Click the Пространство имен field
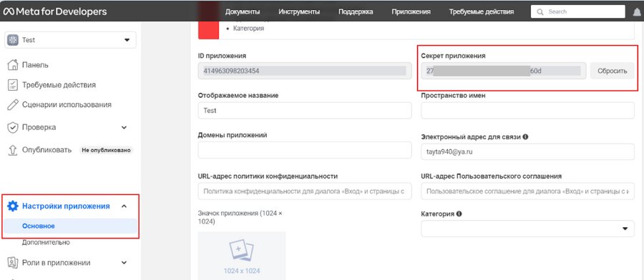644x280 pixels. [x=528, y=110]
